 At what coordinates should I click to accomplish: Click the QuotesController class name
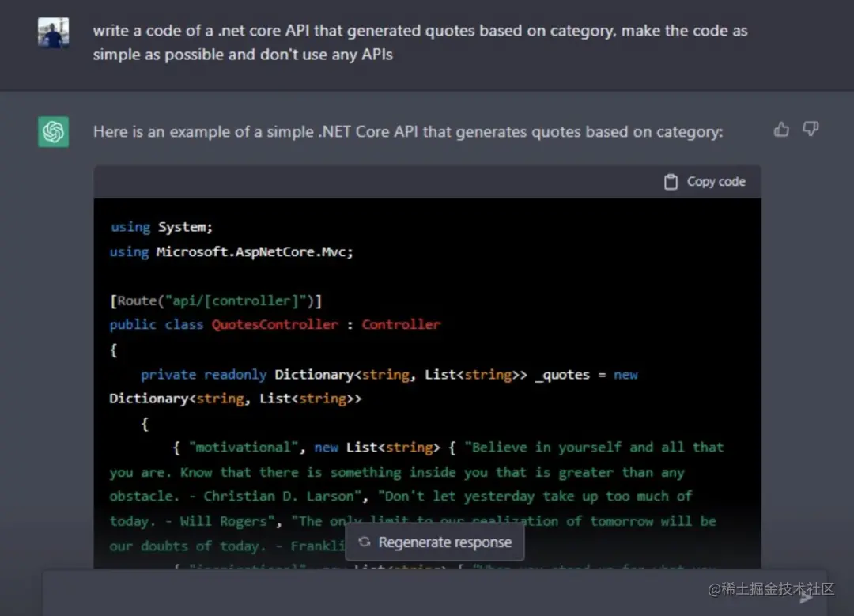click(275, 325)
